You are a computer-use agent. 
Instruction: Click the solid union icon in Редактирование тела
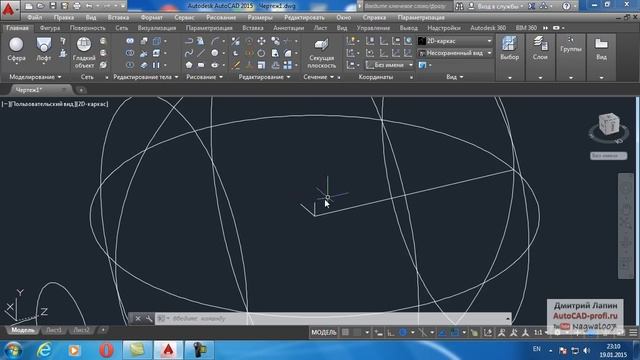[x=130, y=41]
